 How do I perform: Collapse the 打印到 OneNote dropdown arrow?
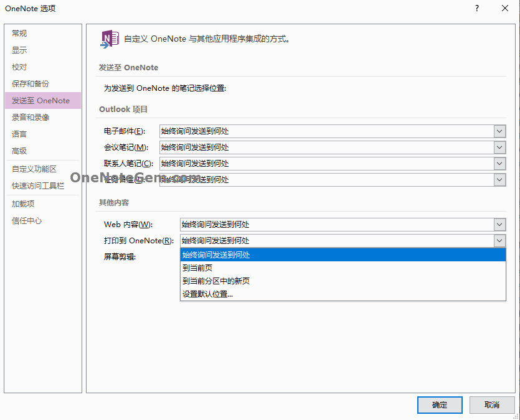point(499,241)
